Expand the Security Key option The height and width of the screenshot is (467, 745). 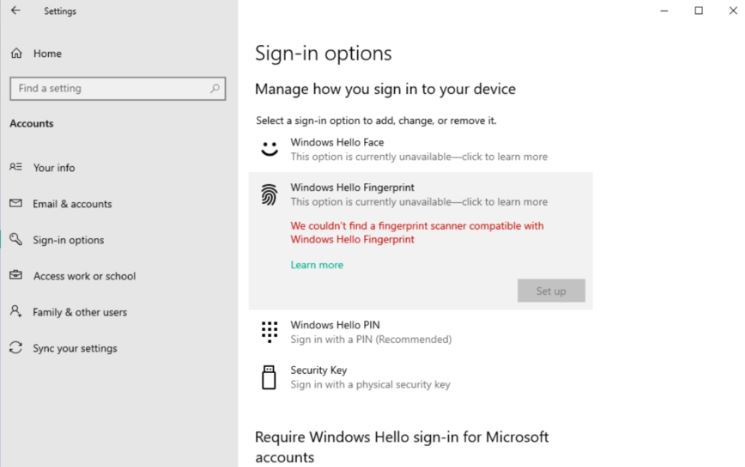click(x=420, y=377)
